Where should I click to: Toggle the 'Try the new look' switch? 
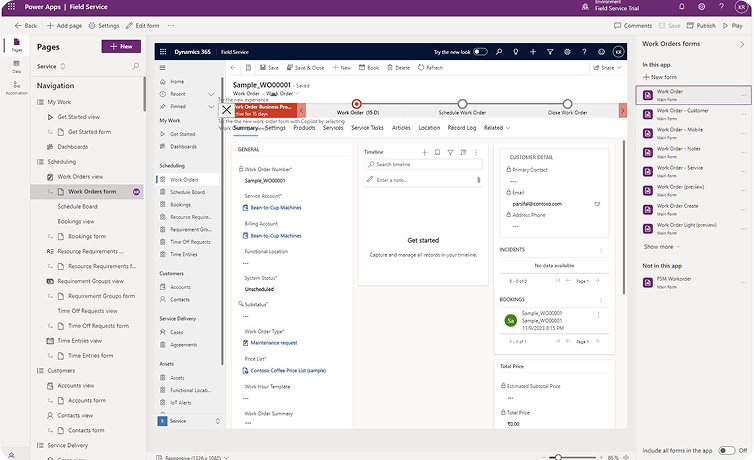coord(481,51)
